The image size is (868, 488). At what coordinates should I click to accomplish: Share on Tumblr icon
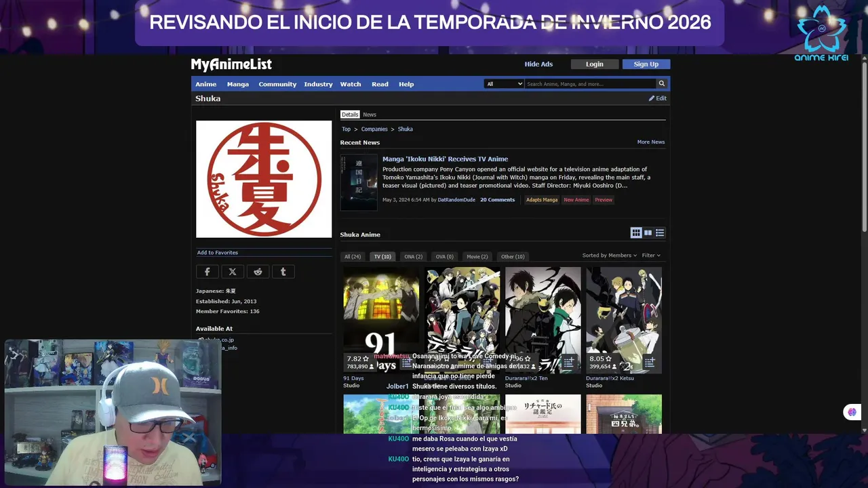(x=283, y=272)
